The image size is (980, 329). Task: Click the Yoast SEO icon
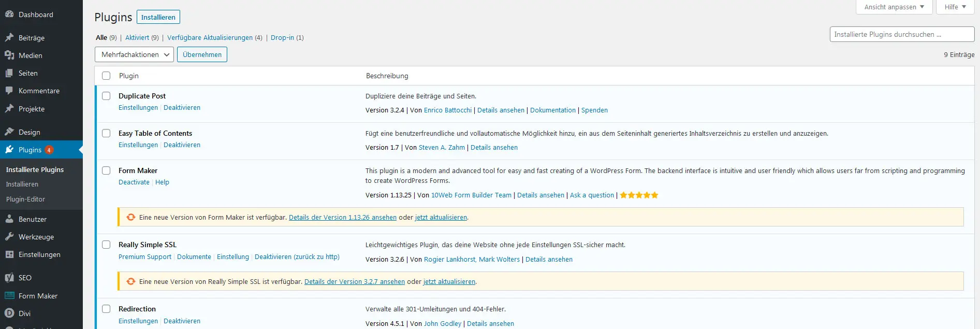pyautogui.click(x=9, y=278)
